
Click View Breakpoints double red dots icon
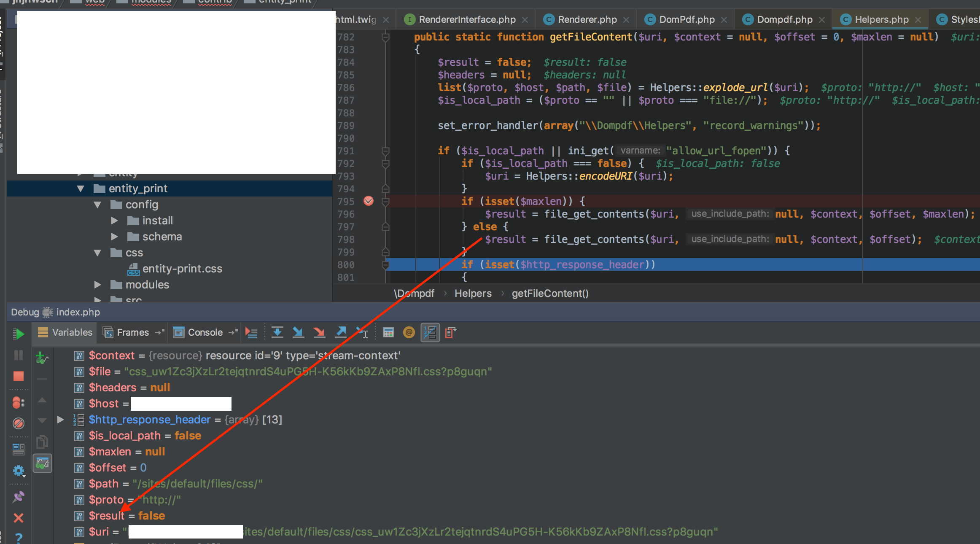point(18,403)
